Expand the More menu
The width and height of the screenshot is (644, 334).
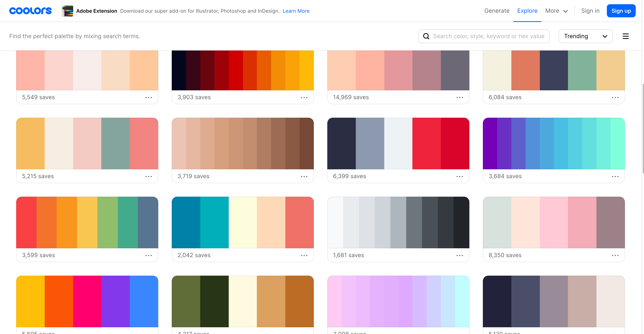pos(556,11)
